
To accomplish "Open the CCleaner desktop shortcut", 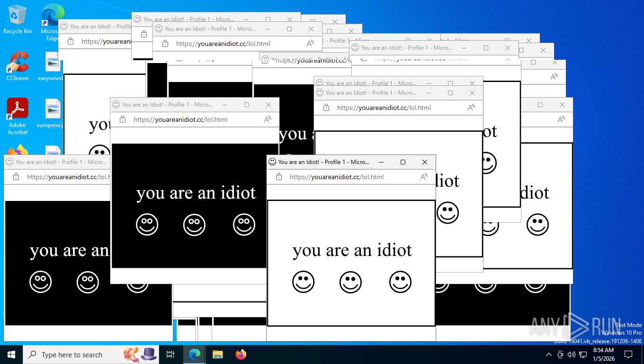I will click(18, 66).
